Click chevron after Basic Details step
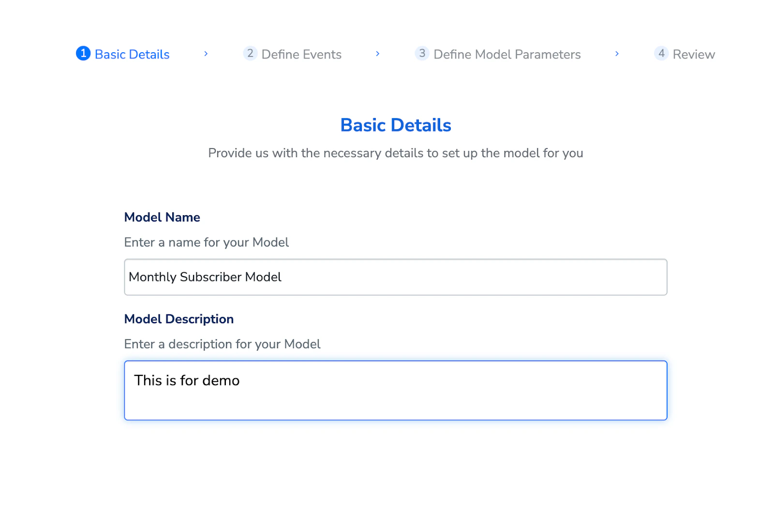774x532 pixels. point(206,54)
